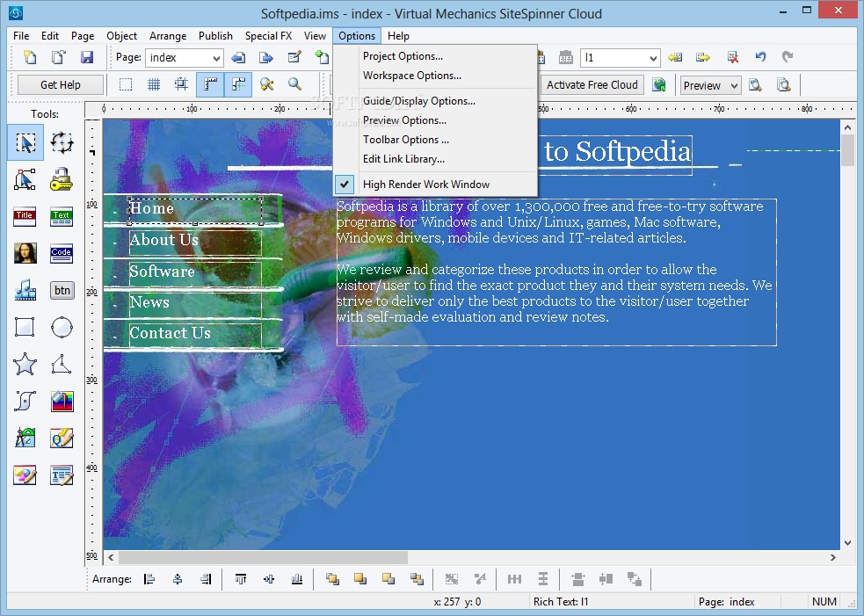Open the Publish menu
The height and width of the screenshot is (616, 864).
pyautogui.click(x=215, y=36)
